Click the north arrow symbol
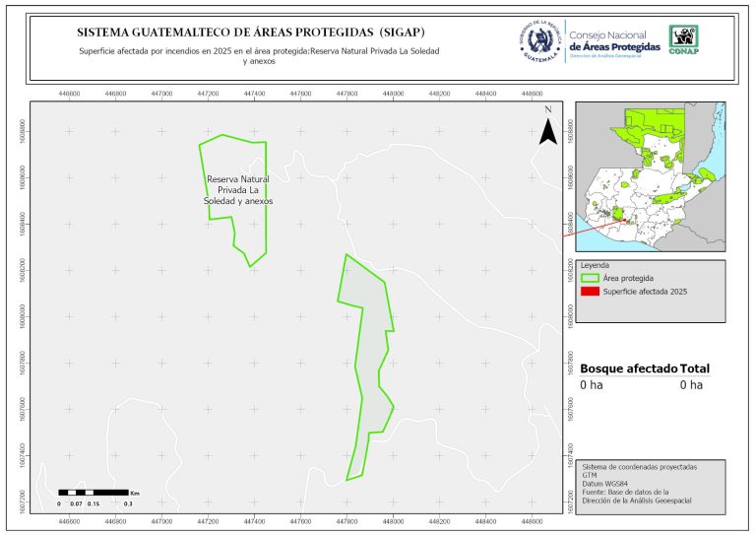The width and height of the screenshot is (756, 535). point(548,128)
